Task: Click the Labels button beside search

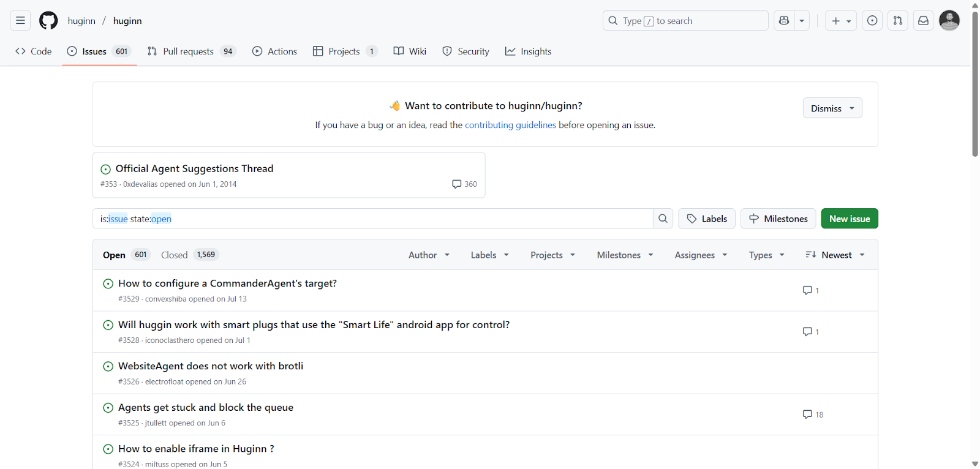Action: (x=707, y=219)
